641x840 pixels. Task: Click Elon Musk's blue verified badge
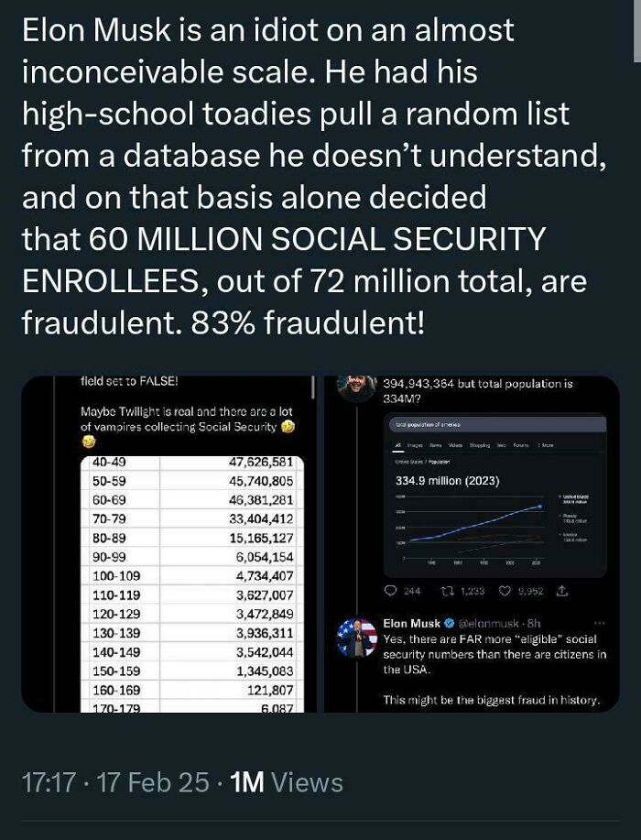click(449, 622)
